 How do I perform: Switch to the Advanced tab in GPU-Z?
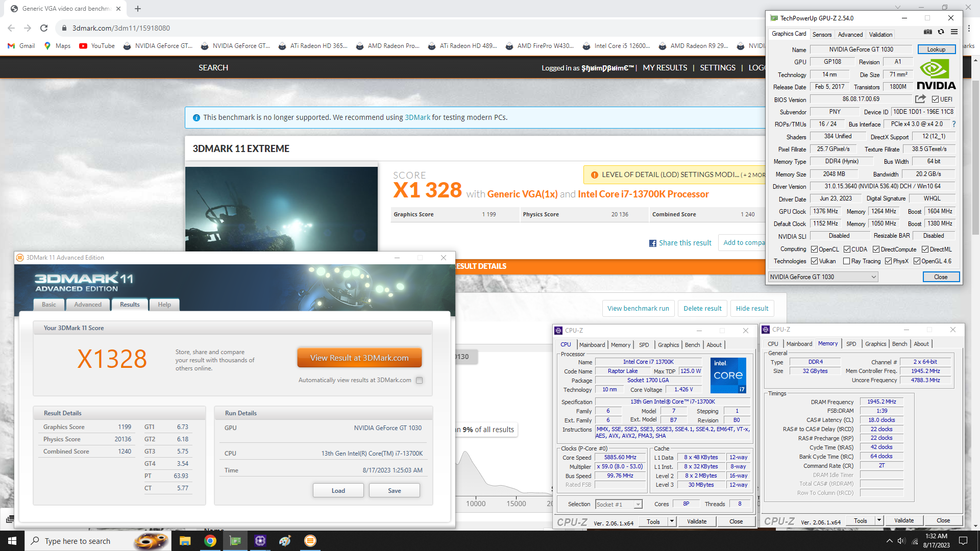pyautogui.click(x=850, y=35)
